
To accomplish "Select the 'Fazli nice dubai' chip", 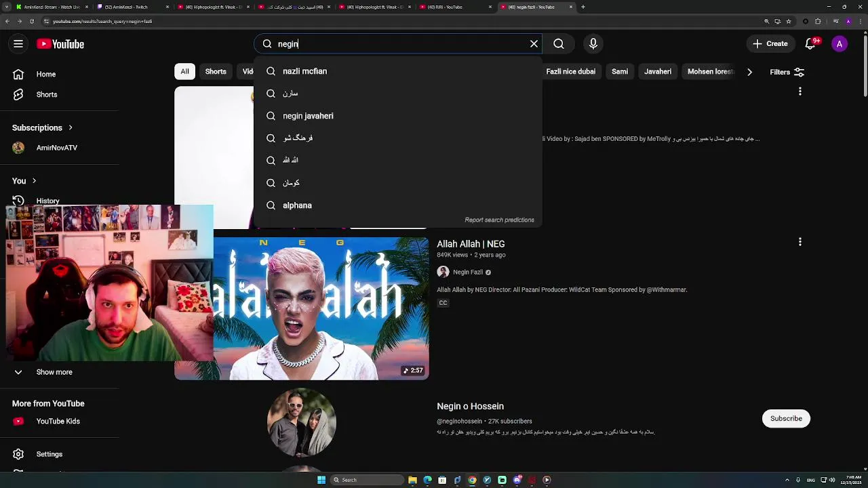I will [570, 72].
